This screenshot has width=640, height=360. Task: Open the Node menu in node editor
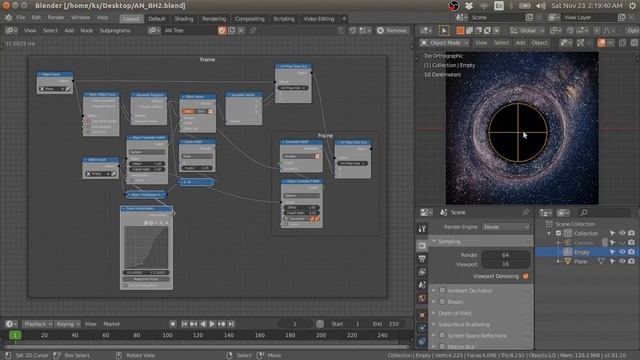[x=86, y=31]
